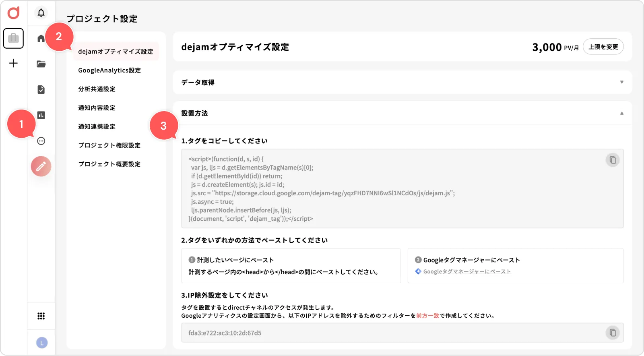The image size is (644, 356).
Task: Click the データ取得 section header text
Action: pos(198,83)
